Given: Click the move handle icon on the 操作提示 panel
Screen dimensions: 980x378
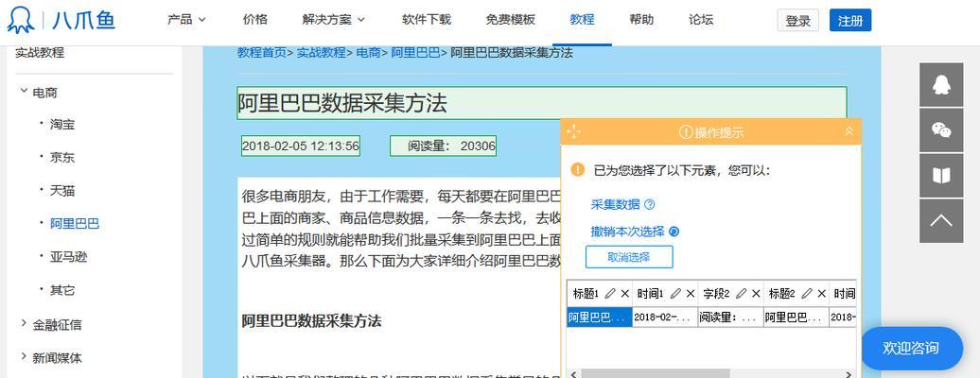Looking at the screenshot, I should pos(573,132).
